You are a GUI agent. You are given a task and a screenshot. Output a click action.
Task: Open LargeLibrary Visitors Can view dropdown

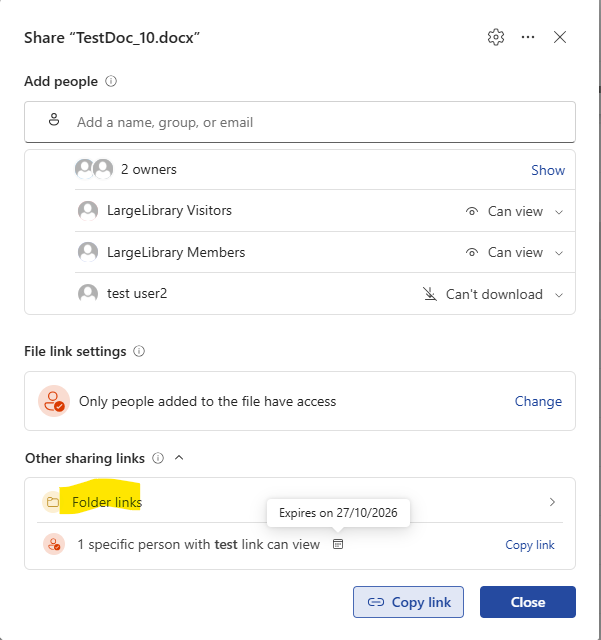coord(515,211)
